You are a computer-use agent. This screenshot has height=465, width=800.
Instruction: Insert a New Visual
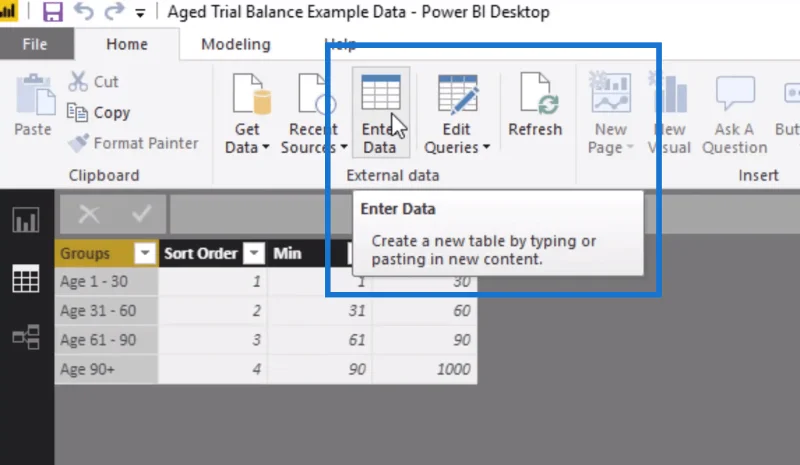pyautogui.click(x=669, y=113)
